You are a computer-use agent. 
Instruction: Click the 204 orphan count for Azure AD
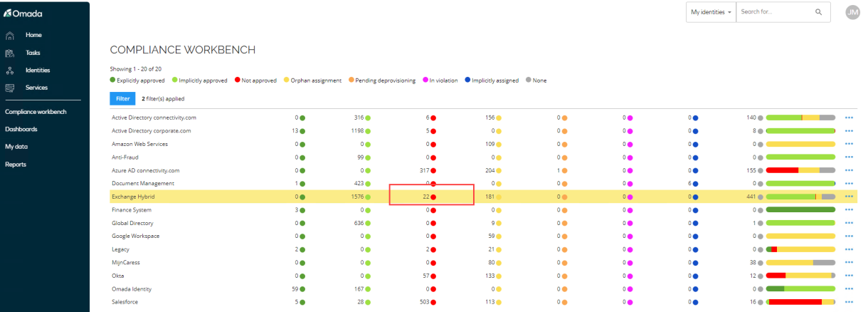(x=489, y=170)
